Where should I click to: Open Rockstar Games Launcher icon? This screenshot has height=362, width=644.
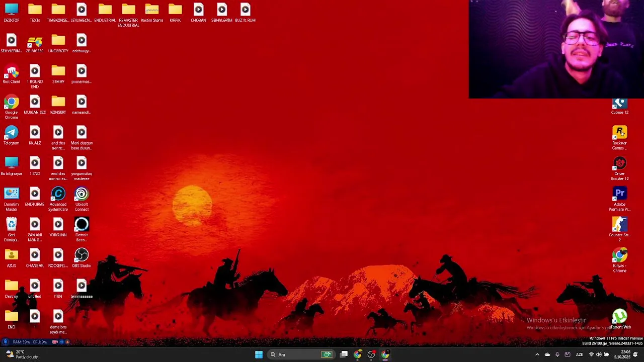coord(620,138)
